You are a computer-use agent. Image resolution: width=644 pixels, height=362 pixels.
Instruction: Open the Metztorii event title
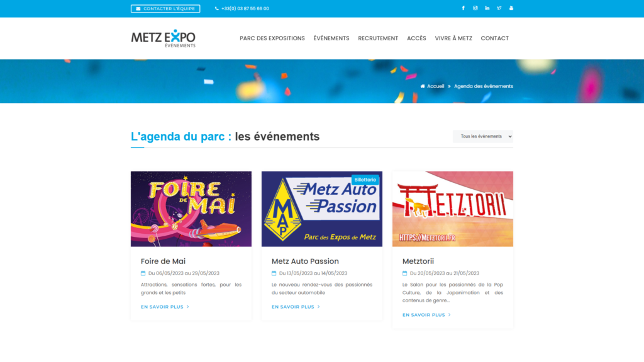(418, 261)
